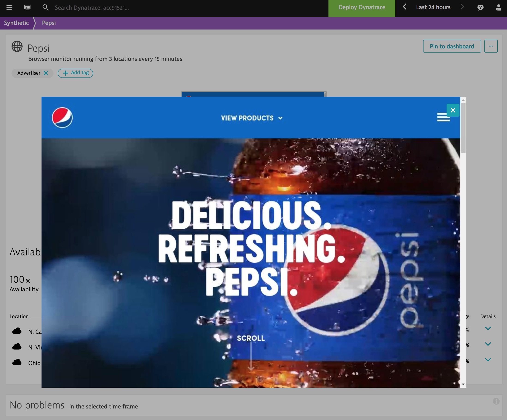Click the Pepsi logo in overlay header
The height and width of the screenshot is (420, 507).
62,118
